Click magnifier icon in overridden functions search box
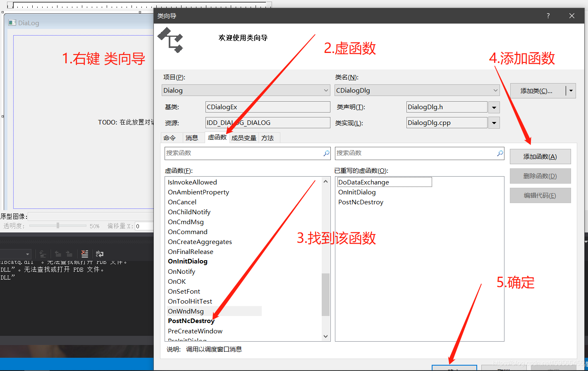This screenshot has width=588, height=371. pos(500,153)
